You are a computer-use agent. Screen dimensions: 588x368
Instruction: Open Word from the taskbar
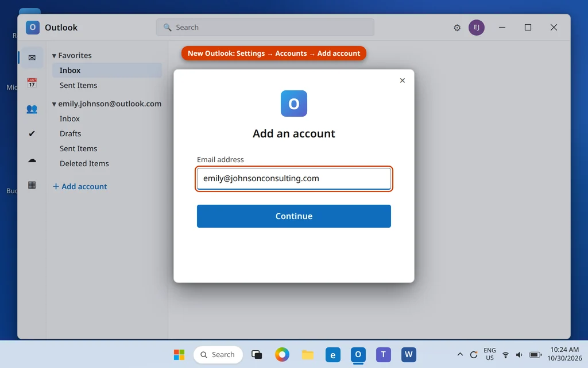pyautogui.click(x=409, y=354)
